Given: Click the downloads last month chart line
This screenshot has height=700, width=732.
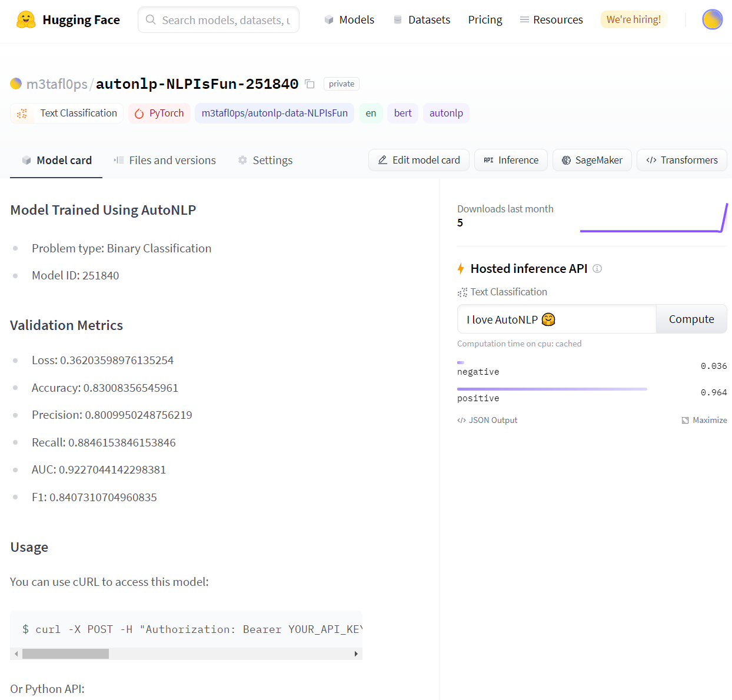Looking at the screenshot, I should (x=654, y=218).
